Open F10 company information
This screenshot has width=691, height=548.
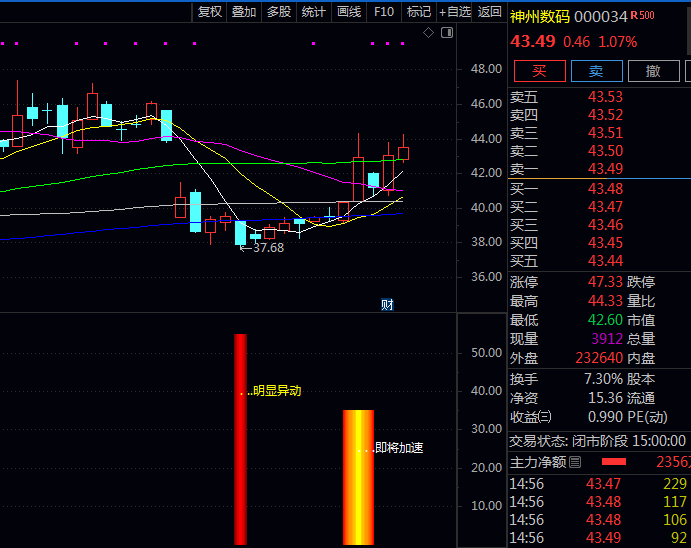(383, 12)
